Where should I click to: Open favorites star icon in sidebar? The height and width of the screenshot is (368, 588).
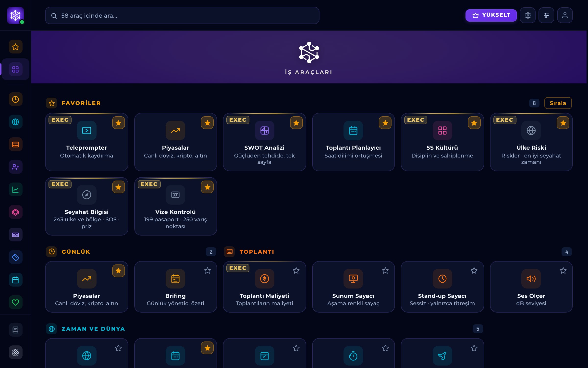click(15, 47)
